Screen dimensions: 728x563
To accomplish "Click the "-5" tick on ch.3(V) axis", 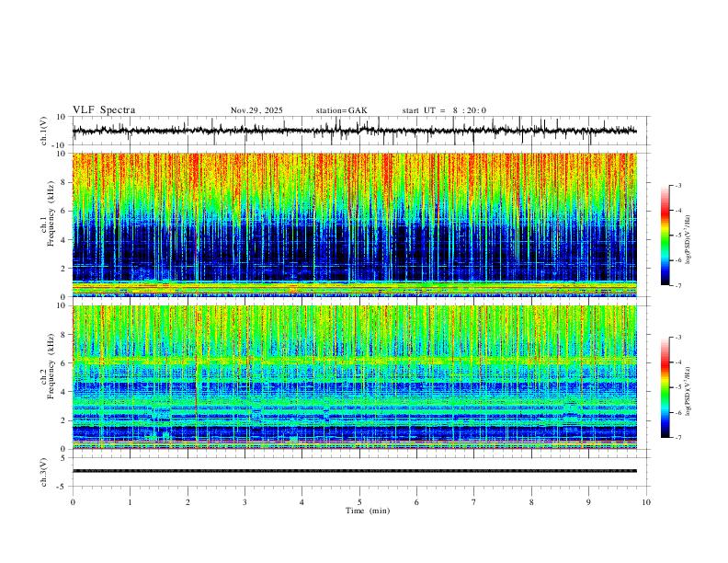I will tap(63, 487).
